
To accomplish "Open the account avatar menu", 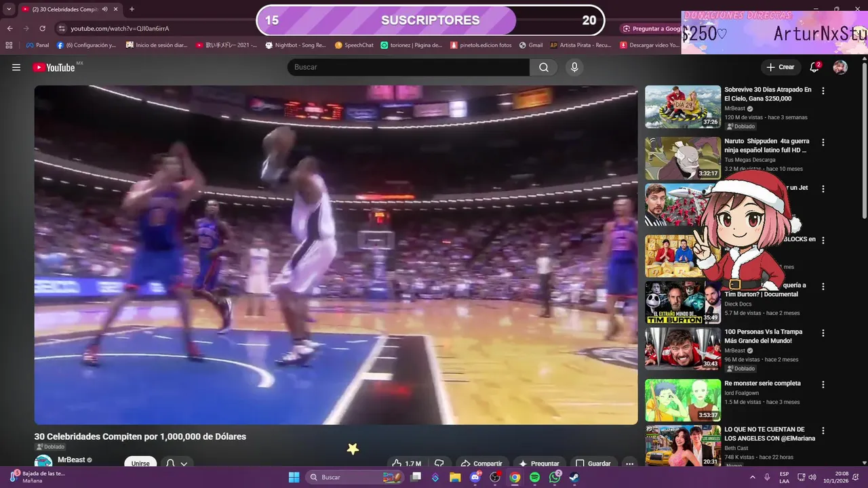I will coord(840,67).
